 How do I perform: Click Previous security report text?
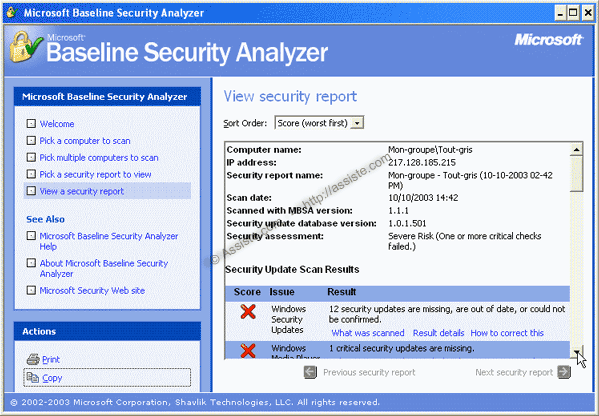point(369,372)
